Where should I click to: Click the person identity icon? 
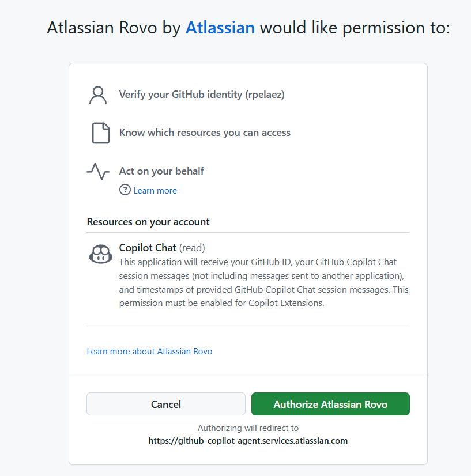99,95
